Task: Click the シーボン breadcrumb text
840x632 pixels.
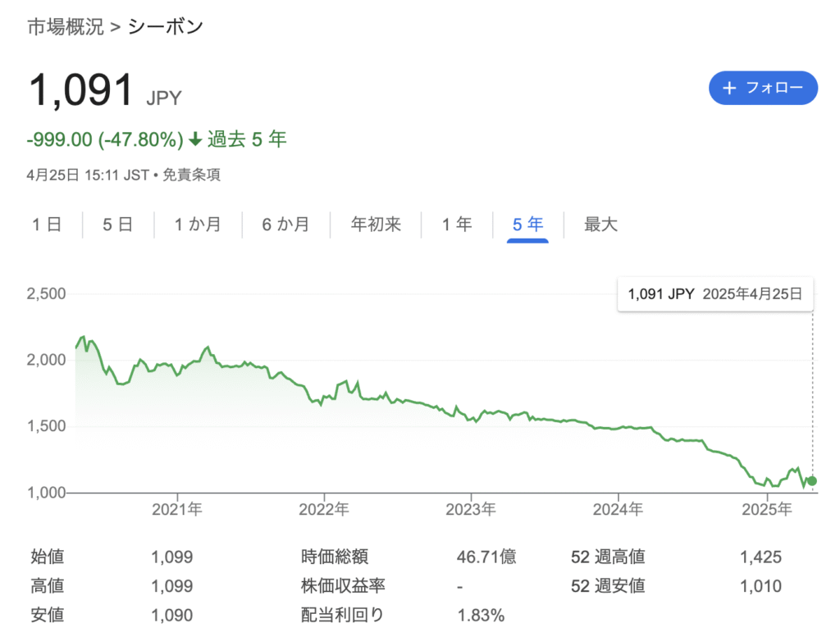Action: pos(166,27)
